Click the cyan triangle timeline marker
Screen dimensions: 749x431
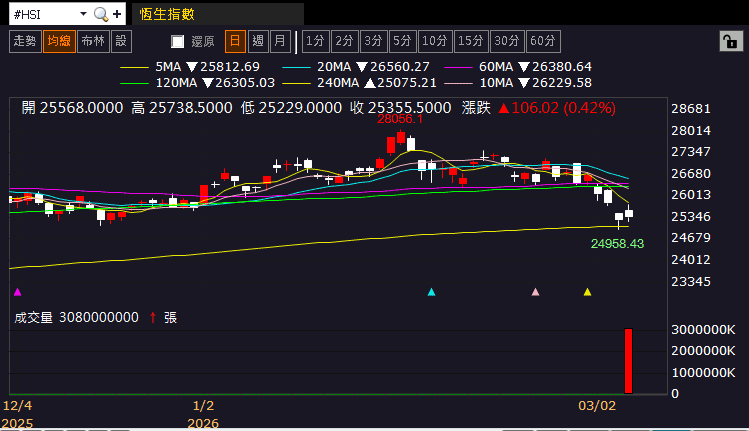(x=431, y=292)
